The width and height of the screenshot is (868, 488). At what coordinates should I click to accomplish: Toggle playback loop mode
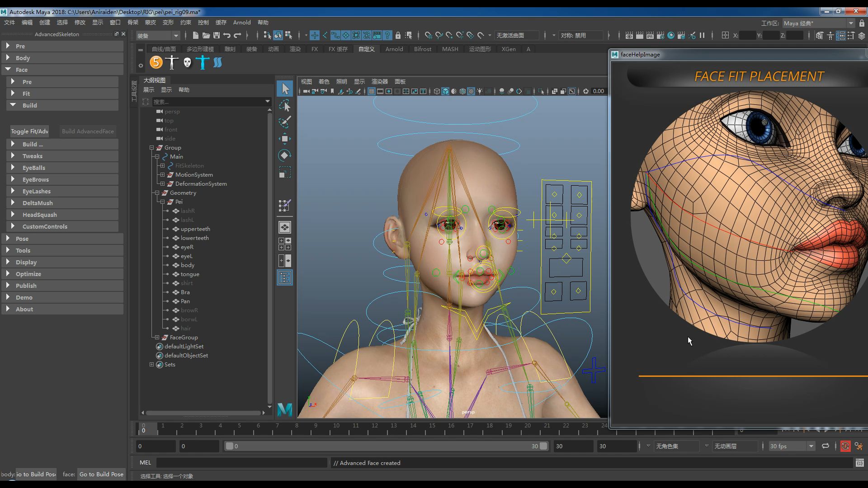tap(826, 446)
